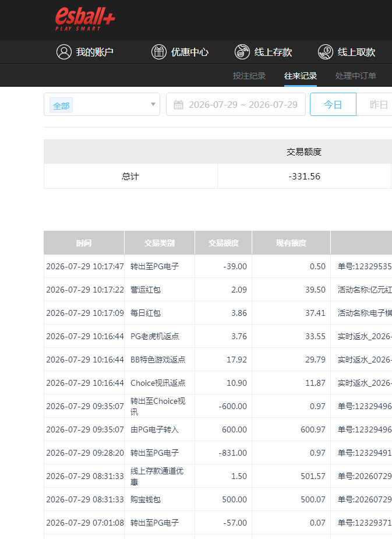Open 优惠中心 menu item

pyautogui.click(x=190, y=52)
